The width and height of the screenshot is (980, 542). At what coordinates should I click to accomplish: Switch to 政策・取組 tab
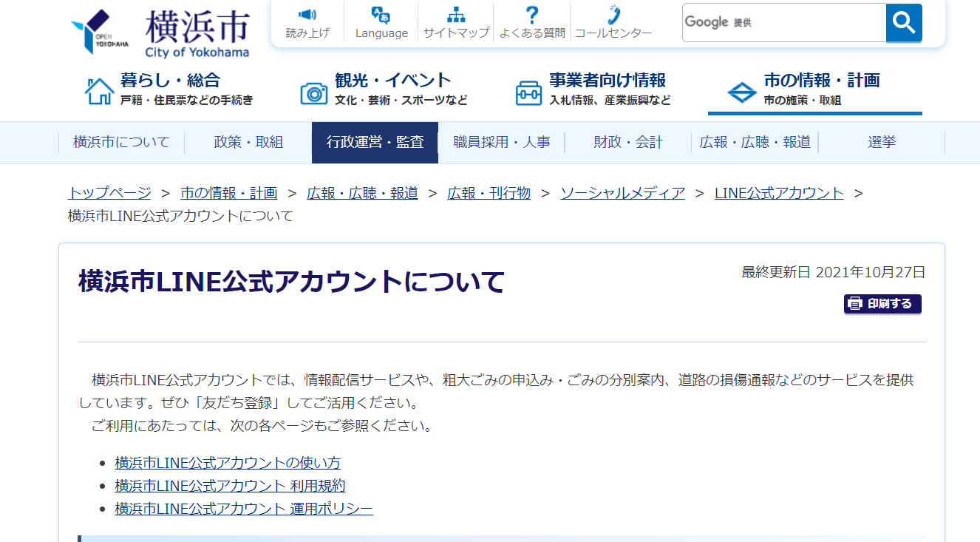pyautogui.click(x=248, y=143)
